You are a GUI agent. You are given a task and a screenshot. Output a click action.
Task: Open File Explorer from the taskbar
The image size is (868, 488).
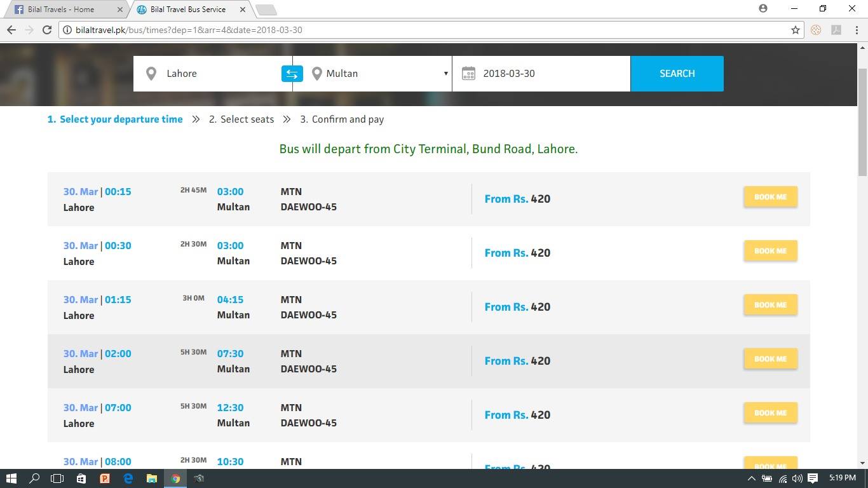[152, 478]
